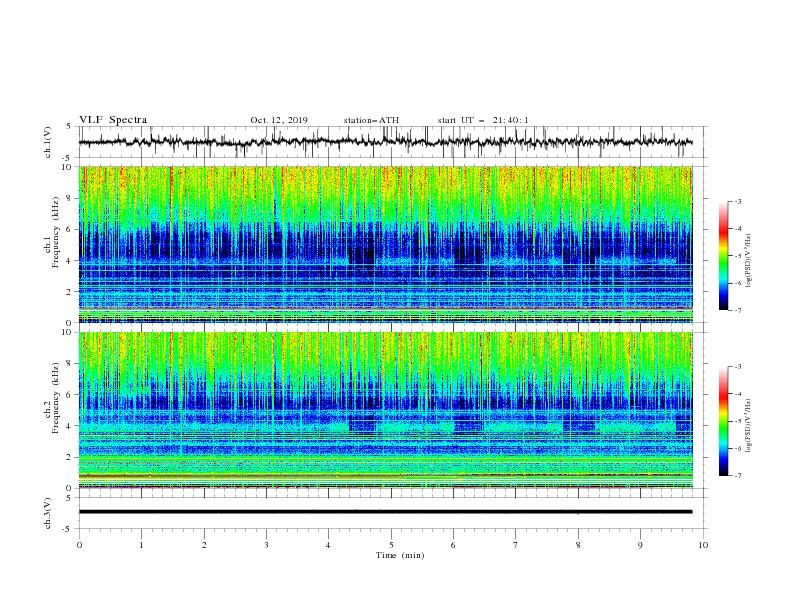The height and width of the screenshot is (612, 792).
Task: Click time axis tick label '5'
Action: (x=391, y=545)
